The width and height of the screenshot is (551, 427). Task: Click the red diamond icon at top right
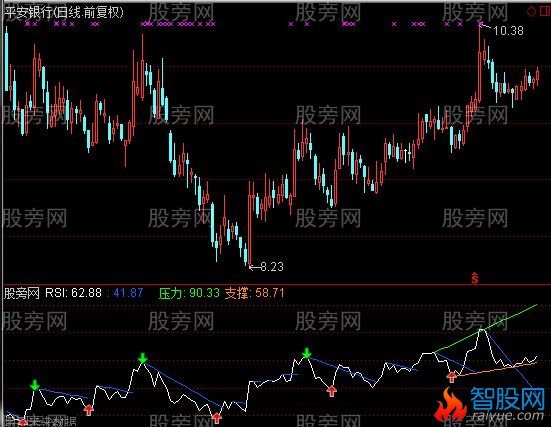[531, 11]
